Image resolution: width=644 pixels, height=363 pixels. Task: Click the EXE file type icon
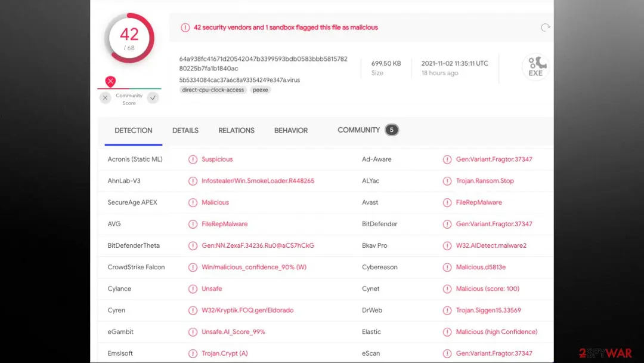[x=535, y=67]
